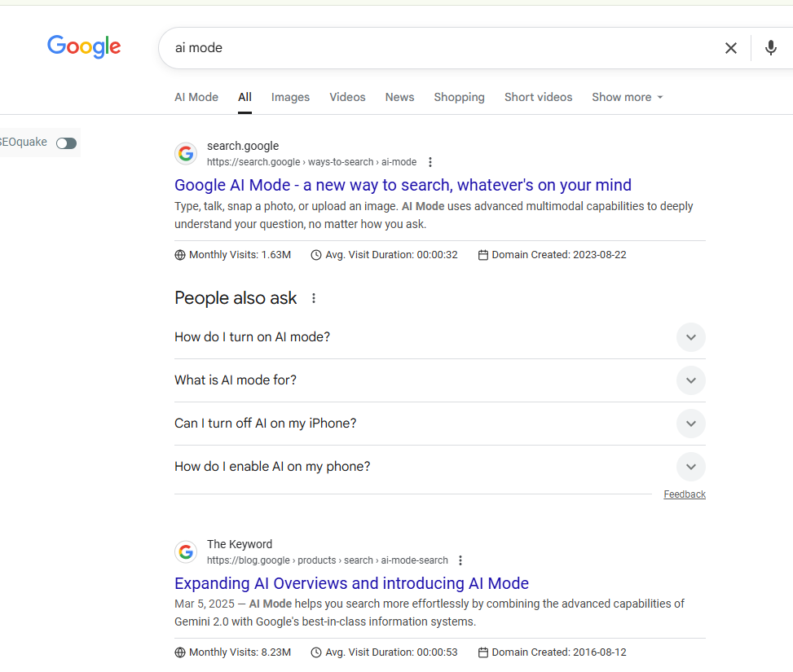Open three-dot menu beside People also ask
793x672 pixels.
(x=314, y=298)
